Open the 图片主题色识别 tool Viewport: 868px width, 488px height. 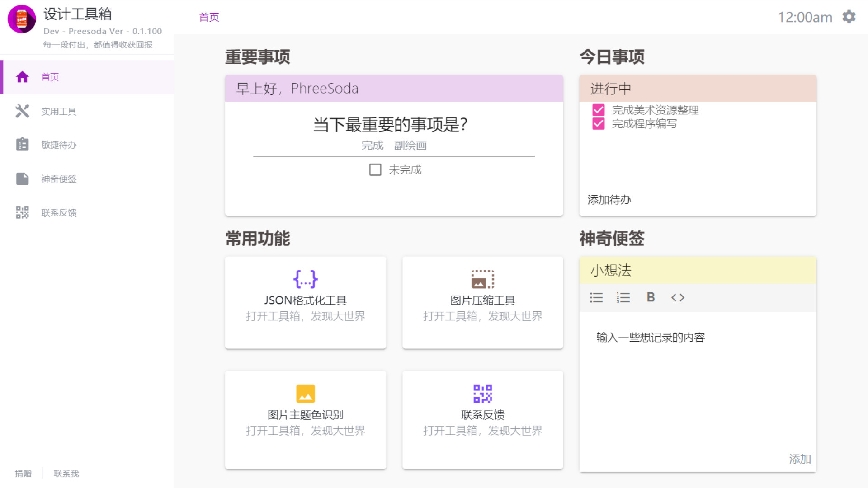tap(306, 419)
